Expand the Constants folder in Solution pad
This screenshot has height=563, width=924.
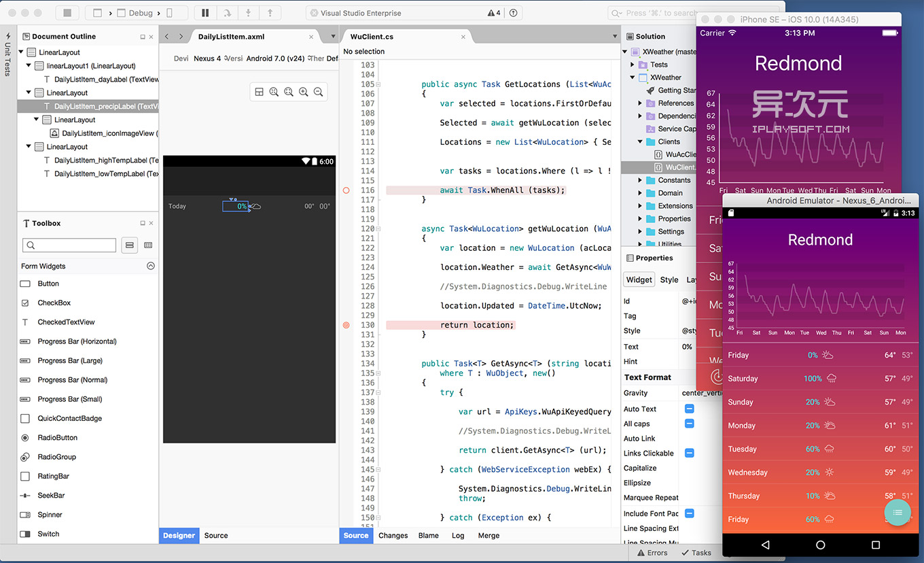[640, 180]
